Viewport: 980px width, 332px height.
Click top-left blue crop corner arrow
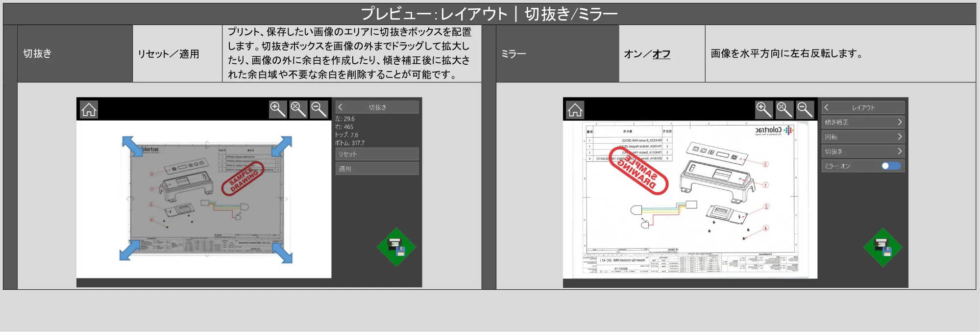132,147
